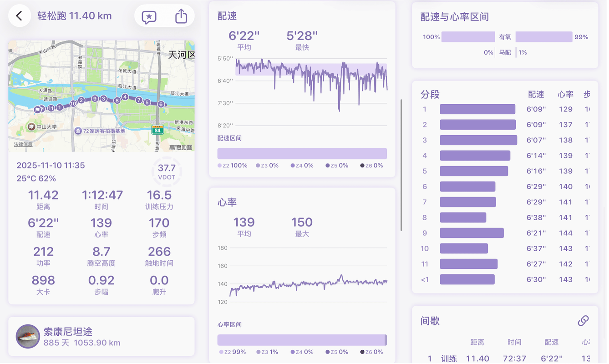
Task: Click the 配速区间 Z2 100% zone bar
Action: pos(302,153)
